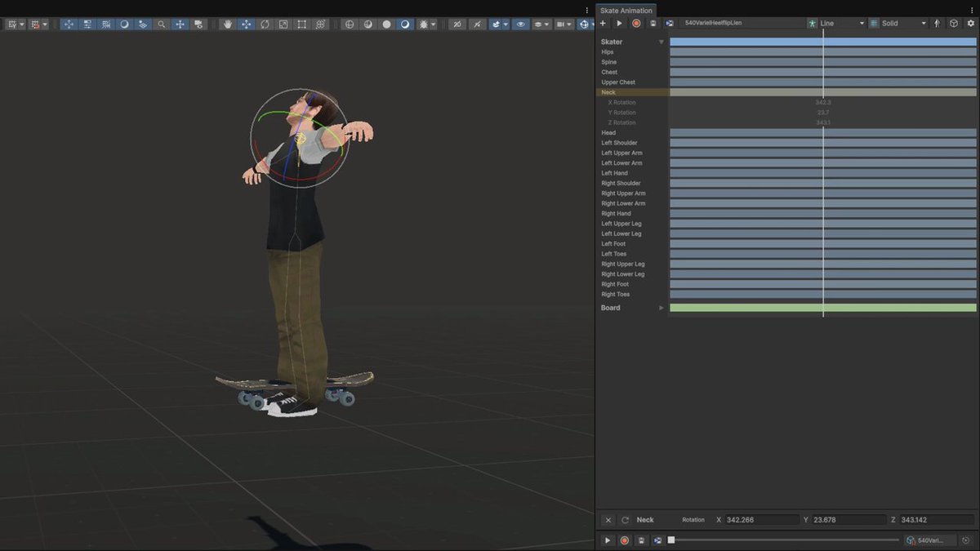Viewport: 980px width, 551px height.
Task: Click the cube icon beside settings gear
Action: (953, 24)
